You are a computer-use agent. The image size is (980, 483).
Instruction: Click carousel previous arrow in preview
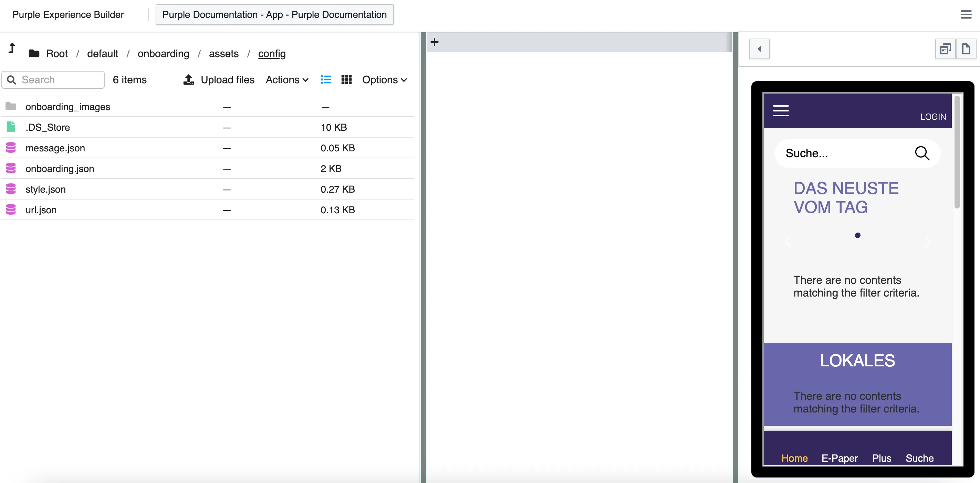click(x=788, y=242)
